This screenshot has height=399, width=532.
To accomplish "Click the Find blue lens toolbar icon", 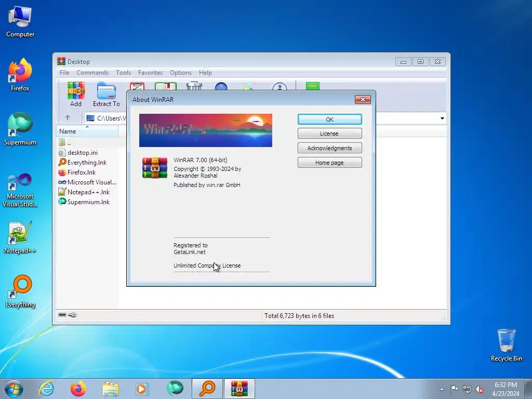I will tap(221, 86).
